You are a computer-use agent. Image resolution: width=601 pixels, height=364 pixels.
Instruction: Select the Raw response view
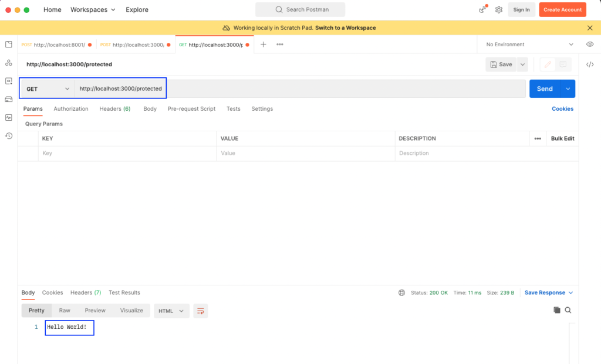pyautogui.click(x=65, y=311)
